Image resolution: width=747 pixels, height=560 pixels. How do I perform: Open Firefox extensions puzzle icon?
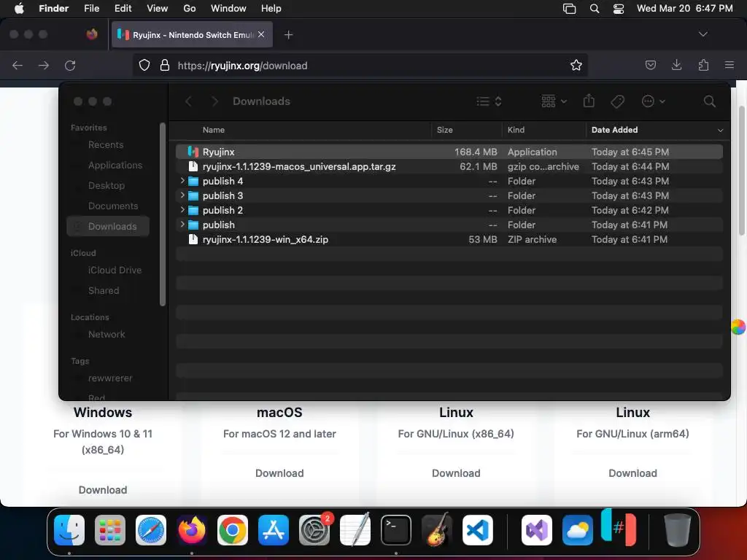[x=703, y=65]
